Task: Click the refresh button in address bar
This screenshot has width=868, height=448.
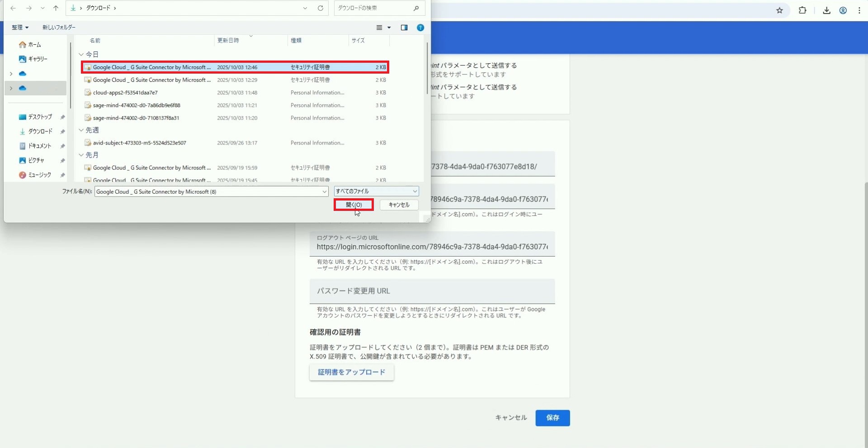Action: [x=321, y=8]
